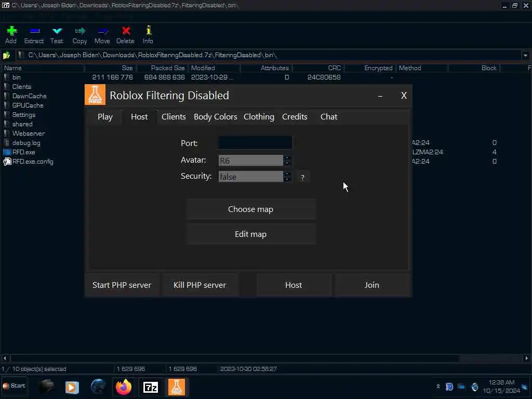Open the address bar history dropdown arrow
Image resolution: width=532 pixels, height=399 pixels.
[x=525, y=55]
